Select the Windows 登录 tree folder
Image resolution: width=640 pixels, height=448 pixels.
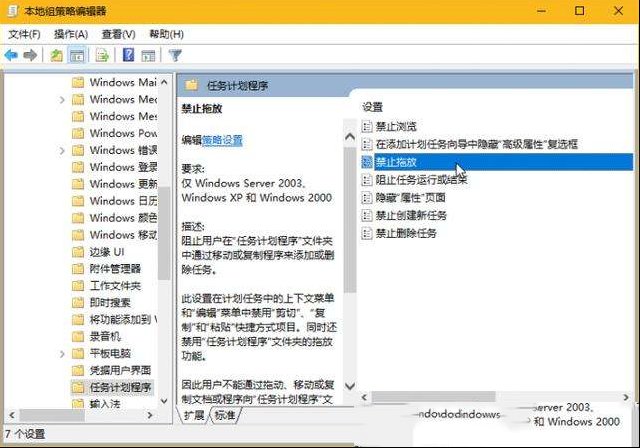pyautogui.click(x=123, y=167)
